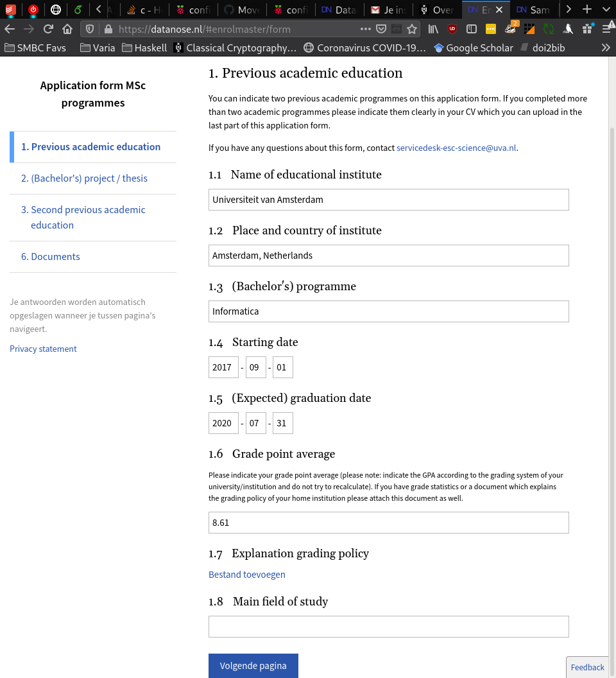Click the 'Volgende pagina' button
The width and height of the screenshot is (616, 678).
click(253, 666)
